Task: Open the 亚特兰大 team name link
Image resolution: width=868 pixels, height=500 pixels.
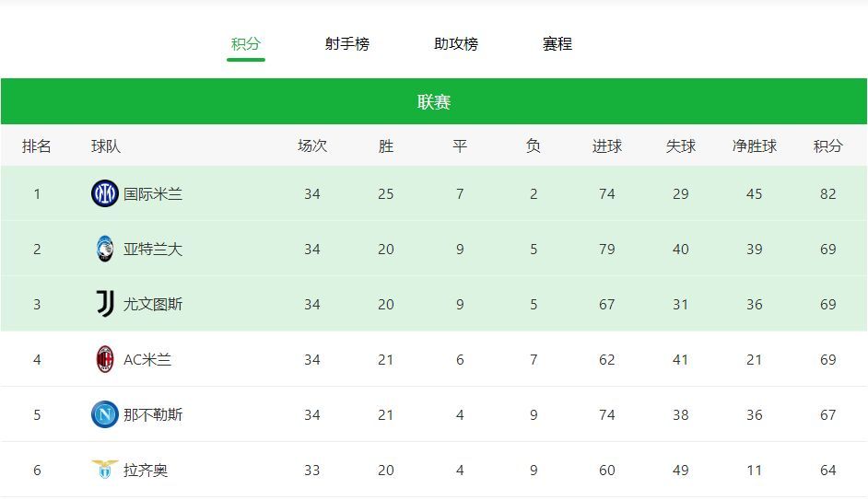Action: pyautogui.click(x=153, y=249)
